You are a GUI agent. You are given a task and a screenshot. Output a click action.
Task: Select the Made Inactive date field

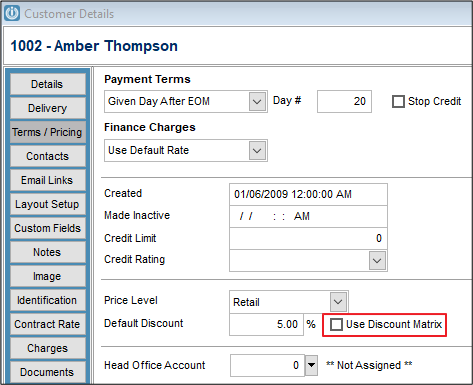pyautogui.click(x=308, y=216)
